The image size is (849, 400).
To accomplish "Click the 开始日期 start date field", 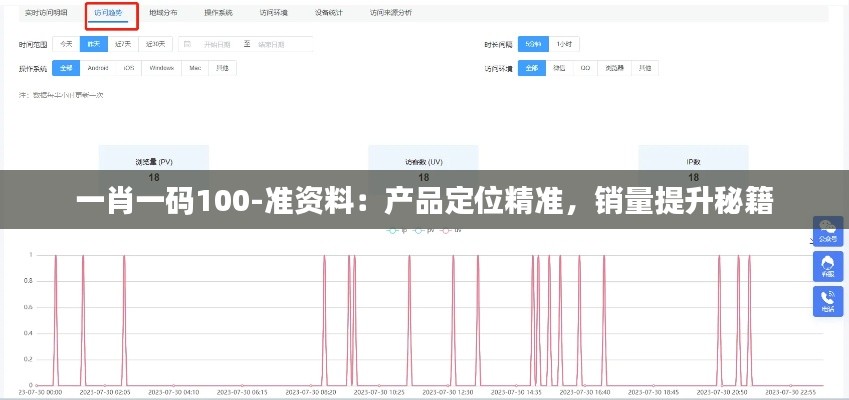I will point(216,44).
